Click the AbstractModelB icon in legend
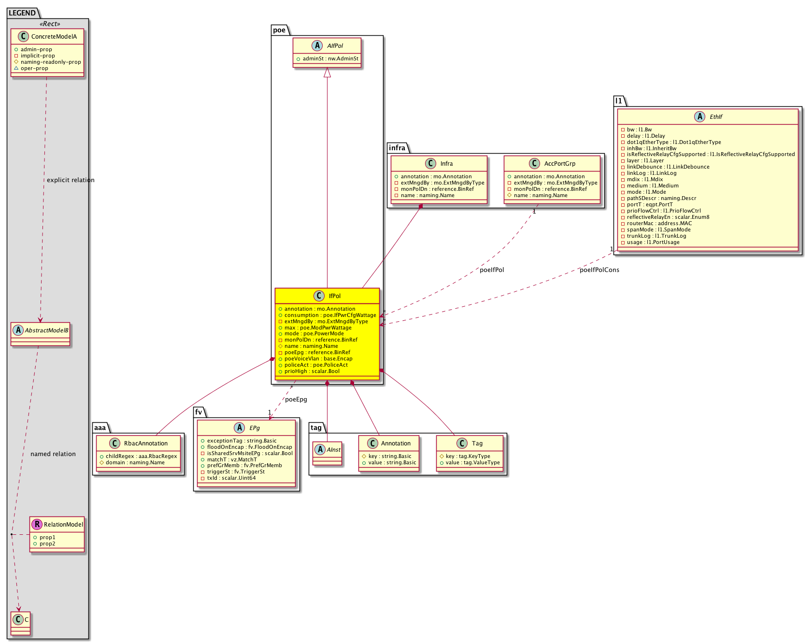 pos(18,330)
